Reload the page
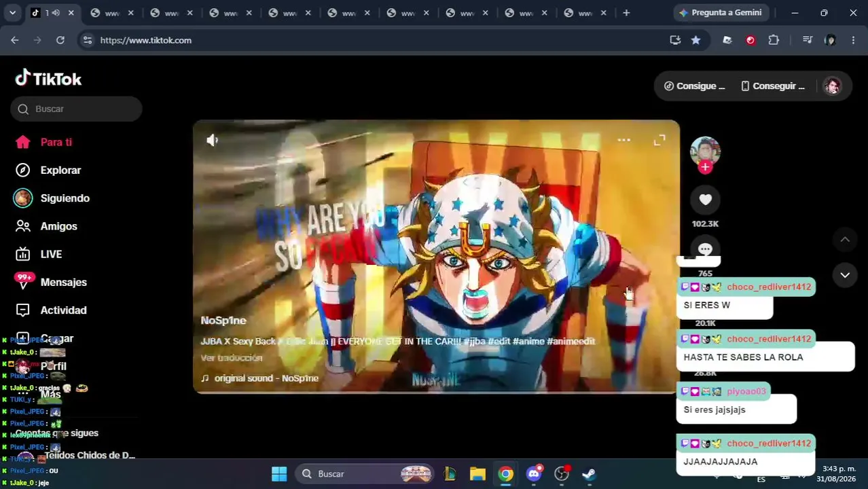The width and height of the screenshot is (868, 489). tap(60, 40)
